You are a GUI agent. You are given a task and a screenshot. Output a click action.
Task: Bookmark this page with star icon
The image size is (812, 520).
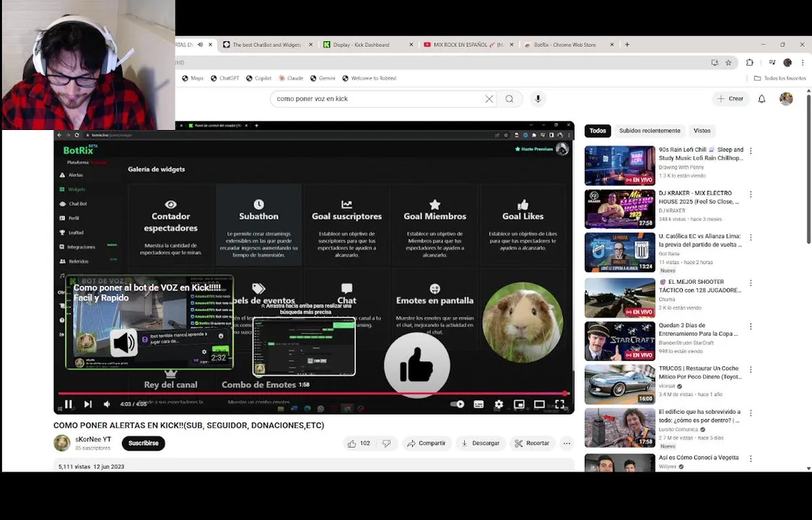click(x=728, y=63)
